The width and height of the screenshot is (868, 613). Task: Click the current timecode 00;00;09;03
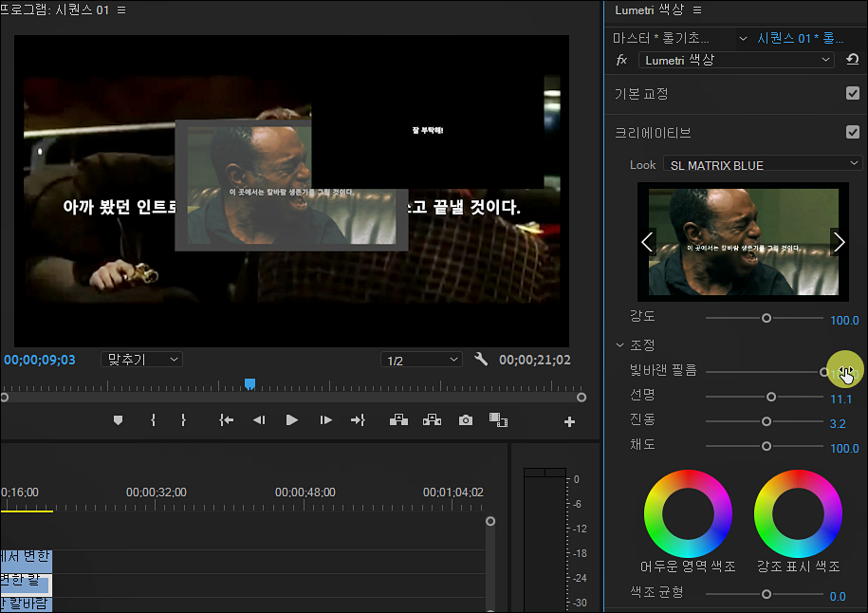pyautogui.click(x=40, y=360)
